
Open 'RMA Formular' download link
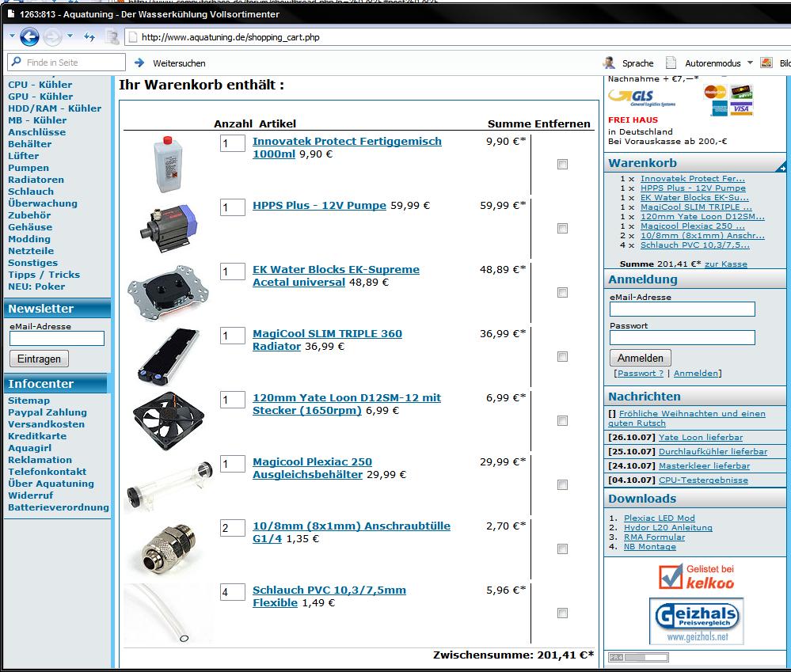654,537
